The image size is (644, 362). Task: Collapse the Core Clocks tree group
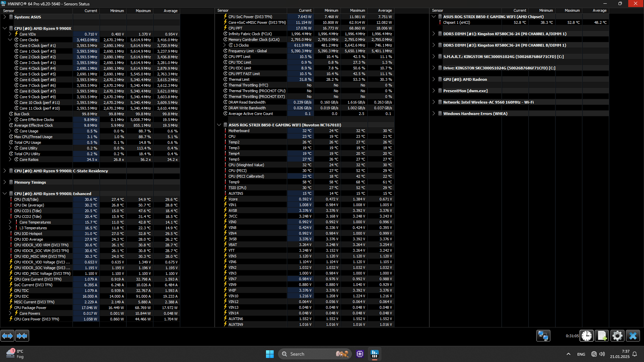point(10,40)
